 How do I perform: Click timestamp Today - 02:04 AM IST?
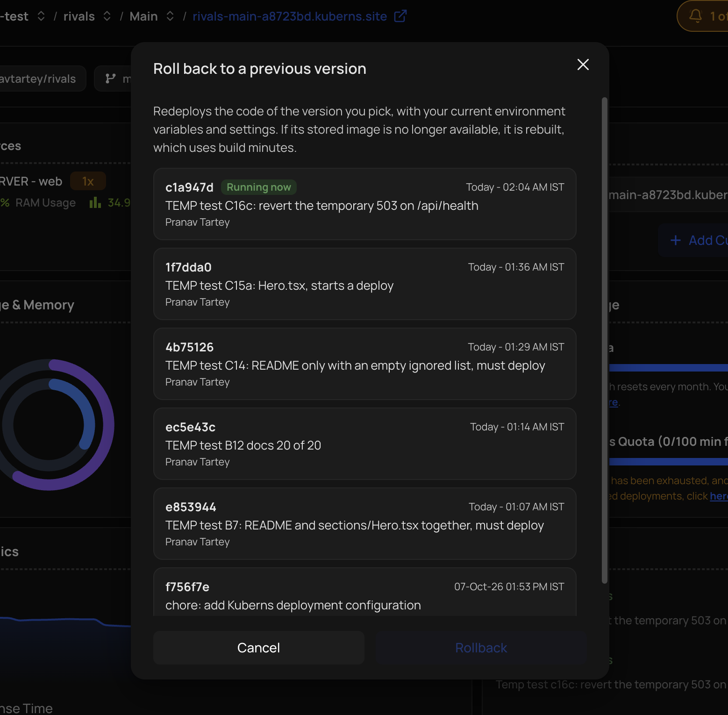click(x=515, y=187)
